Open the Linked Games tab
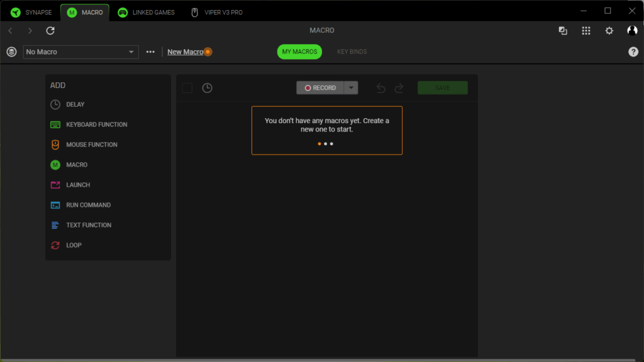 [147, 12]
